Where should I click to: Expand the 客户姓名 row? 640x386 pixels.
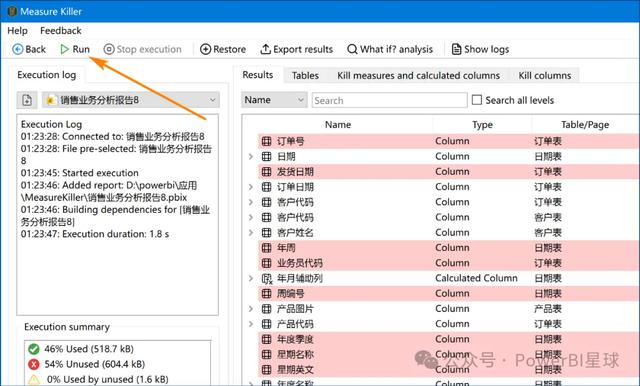(251, 233)
